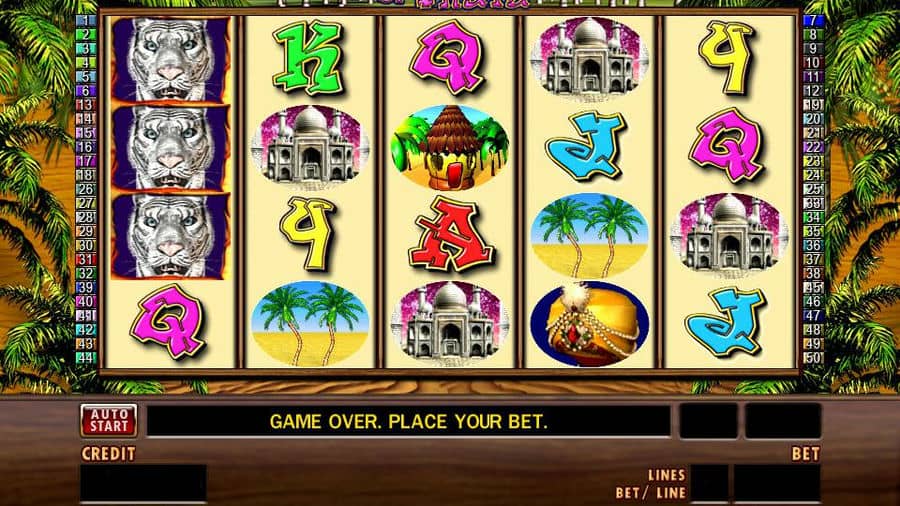Click the AUTO START button
Viewport: 900px width, 506px height.
108,421
